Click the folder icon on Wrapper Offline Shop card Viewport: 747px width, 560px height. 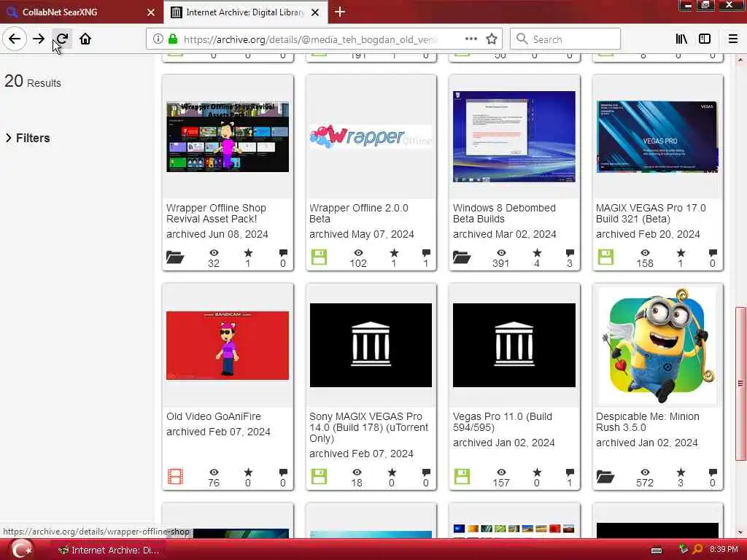[175, 257]
